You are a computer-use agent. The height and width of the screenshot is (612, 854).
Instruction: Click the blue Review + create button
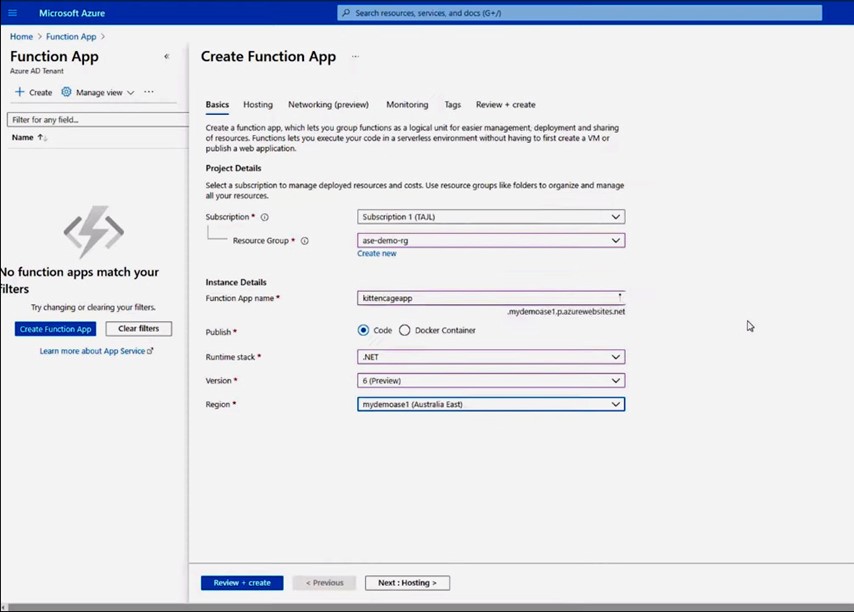point(242,583)
